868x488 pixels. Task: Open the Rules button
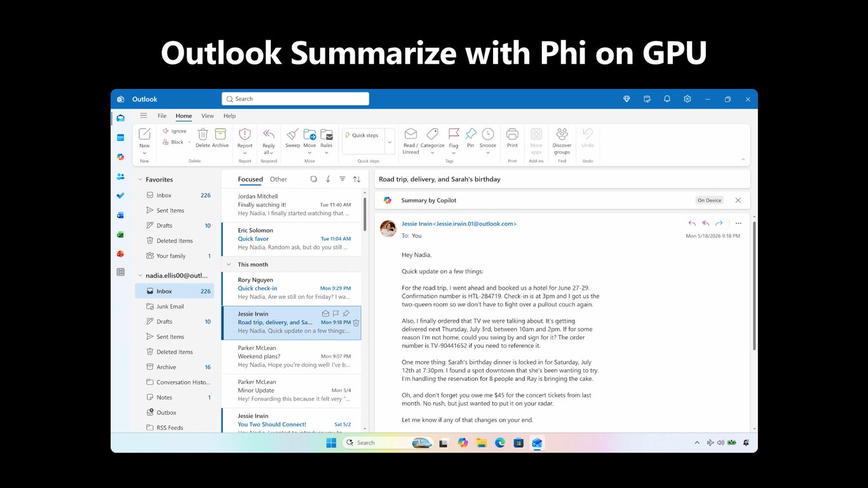click(x=326, y=138)
